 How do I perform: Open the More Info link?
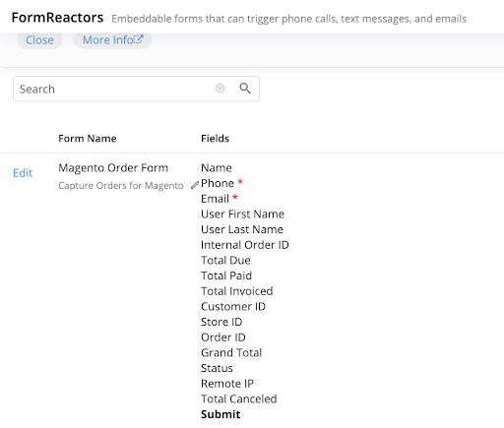point(112,40)
